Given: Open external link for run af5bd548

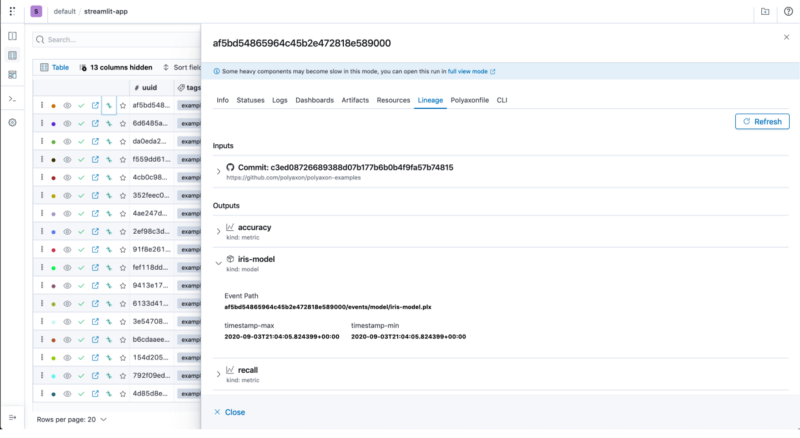Looking at the screenshot, I should click(x=95, y=105).
